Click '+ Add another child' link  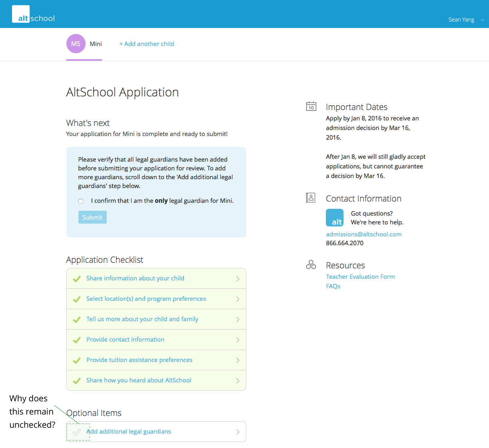click(x=147, y=44)
